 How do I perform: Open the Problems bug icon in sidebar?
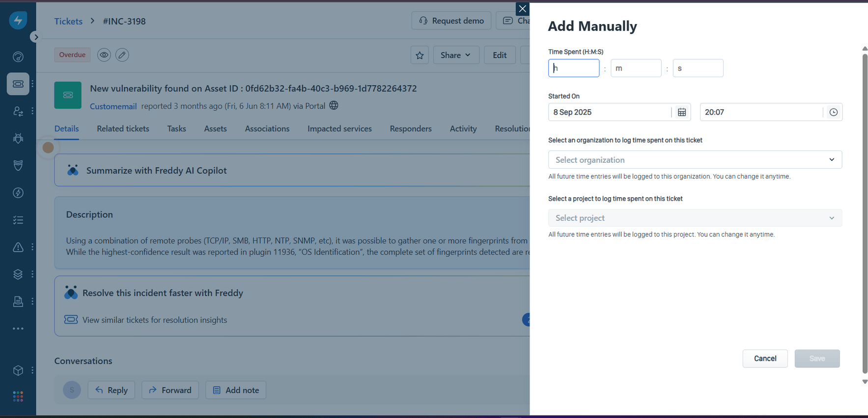coord(18,138)
